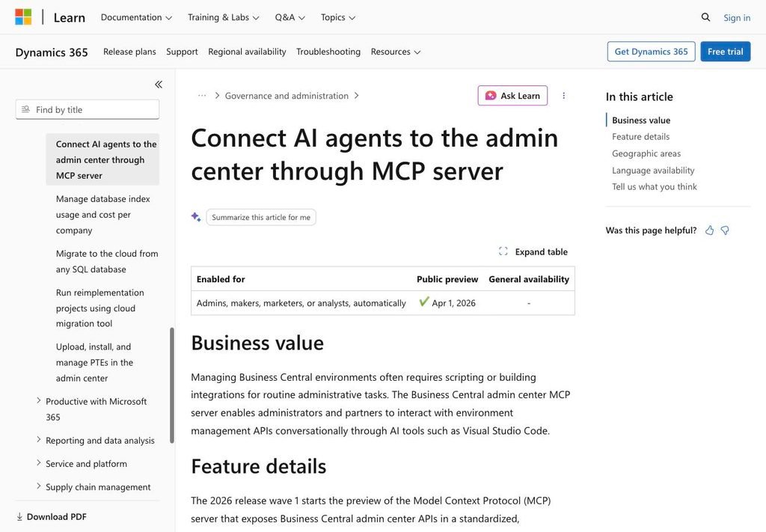The width and height of the screenshot is (766, 532).
Task: Expand Productive with Microsoft 365 tree node
Action: pyautogui.click(x=39, y=400)
